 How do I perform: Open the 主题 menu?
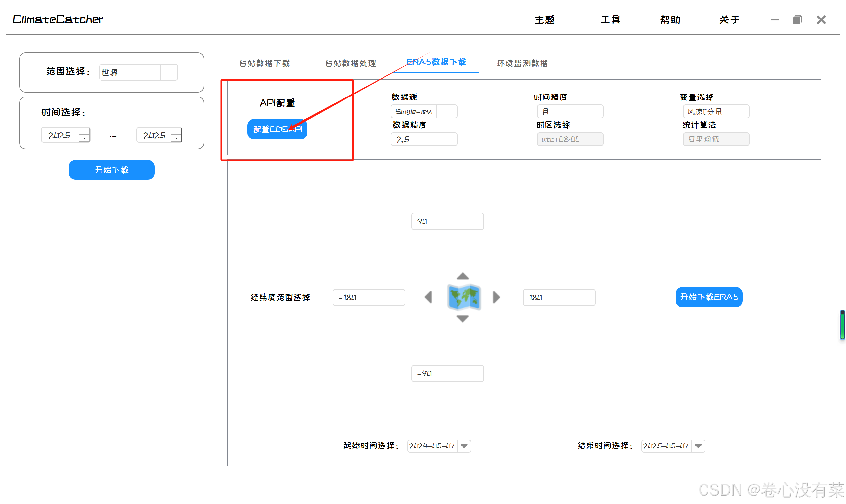pos(544,20)
